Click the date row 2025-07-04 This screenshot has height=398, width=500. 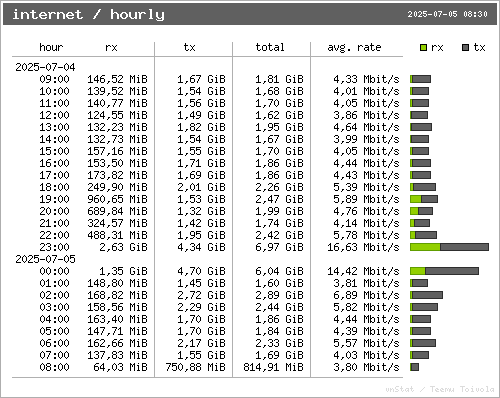click(45, 67)
